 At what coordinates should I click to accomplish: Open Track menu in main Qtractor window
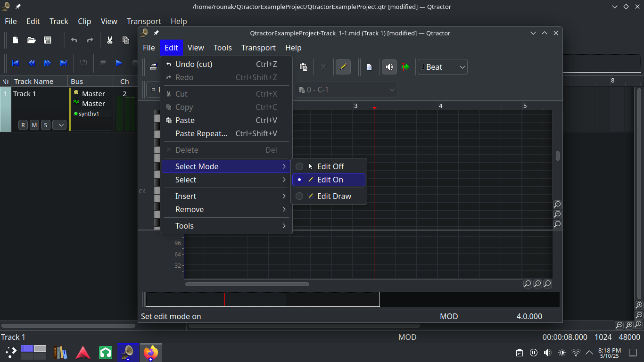pyautogui.click(x=59, y=21)
